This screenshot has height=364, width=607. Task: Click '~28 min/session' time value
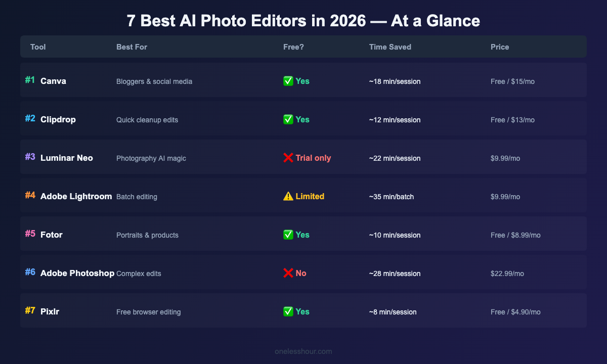395,274
